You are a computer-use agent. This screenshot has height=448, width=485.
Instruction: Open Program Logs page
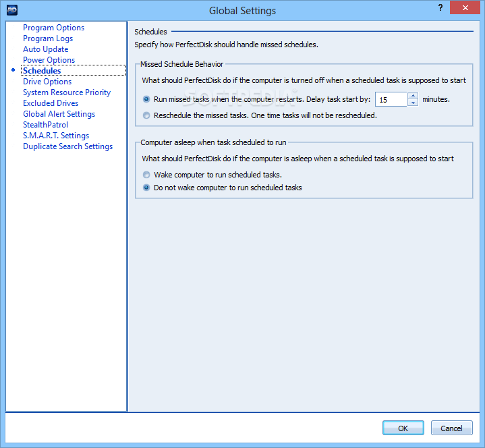click(x=48, y=38)
